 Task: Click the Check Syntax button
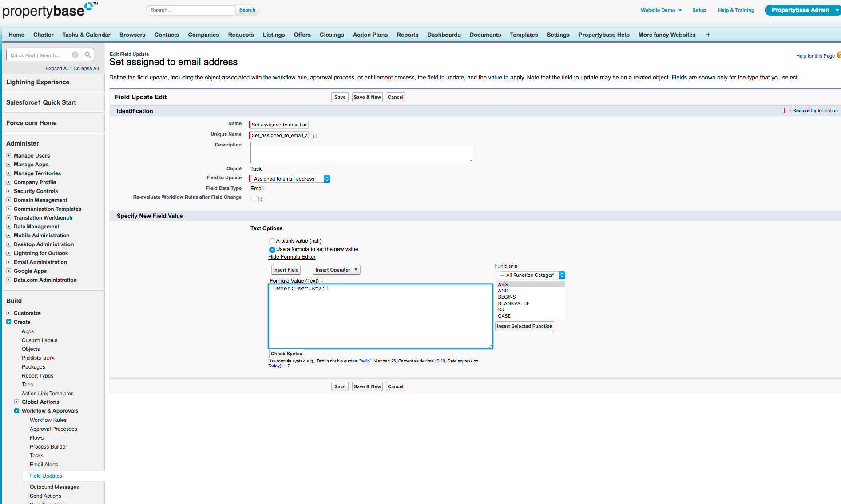(x=286, y=354)
